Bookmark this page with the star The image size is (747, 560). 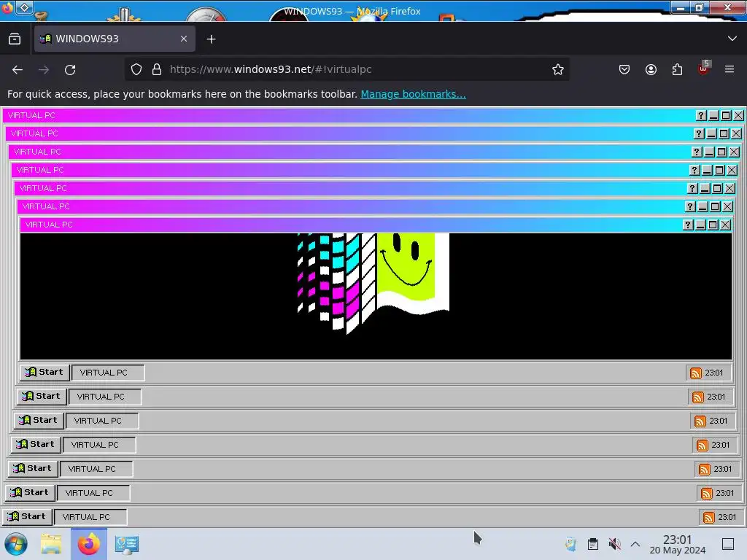(x=558, y=69)
